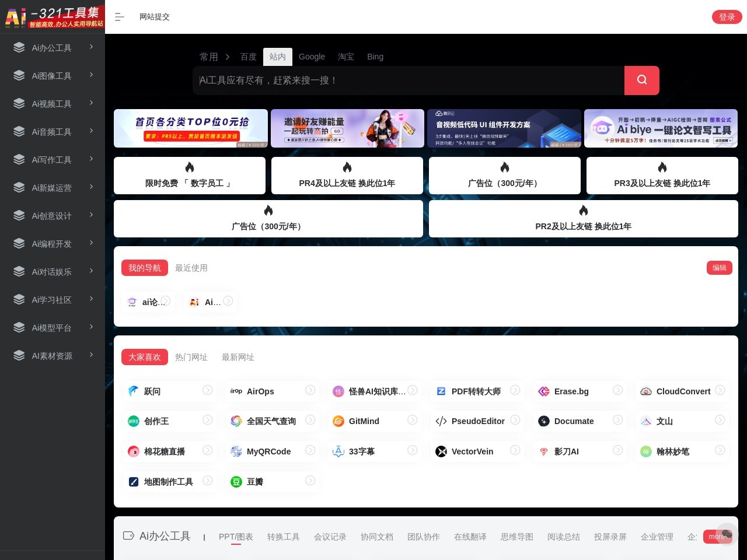
Task: Click the PR3及以上友链 换此位1年 card
Action: [x=662, y=176]
